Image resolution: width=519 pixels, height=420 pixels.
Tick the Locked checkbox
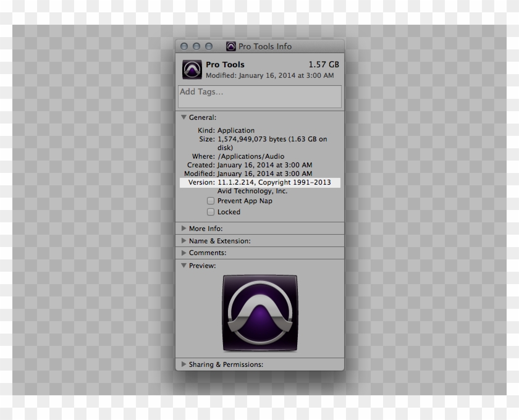[x=211, y=212]
